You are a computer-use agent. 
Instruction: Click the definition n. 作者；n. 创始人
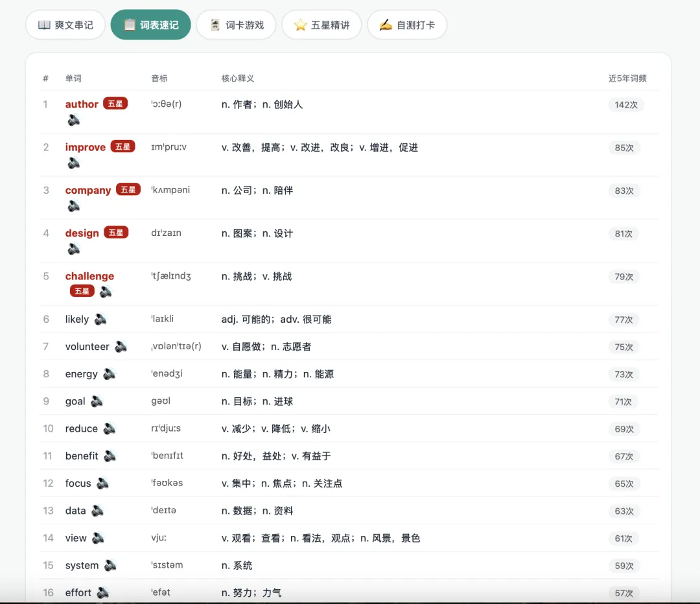tap(262, 104)
